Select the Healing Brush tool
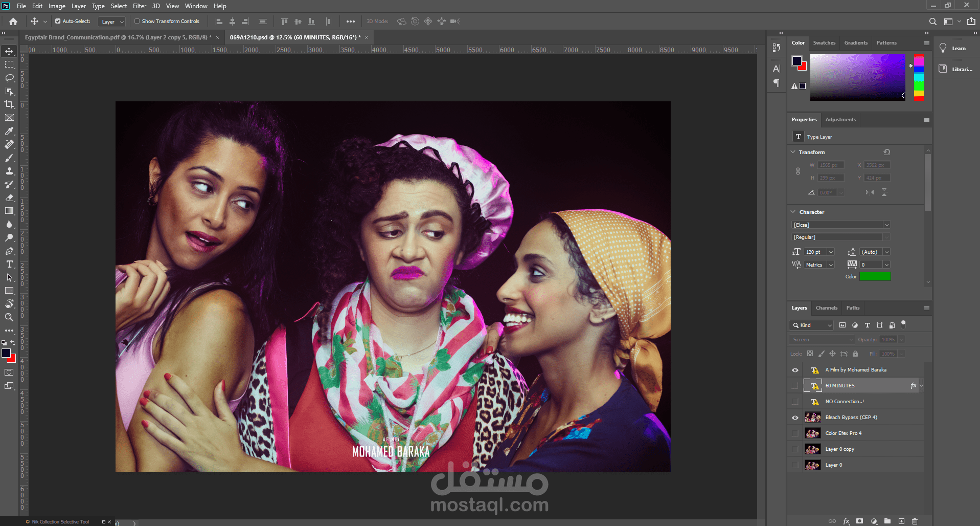 pos(9,144)
